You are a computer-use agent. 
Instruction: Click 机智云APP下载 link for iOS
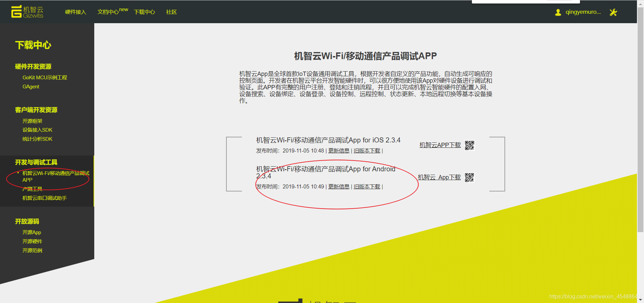pyautogui.click(x=440, y=145)
